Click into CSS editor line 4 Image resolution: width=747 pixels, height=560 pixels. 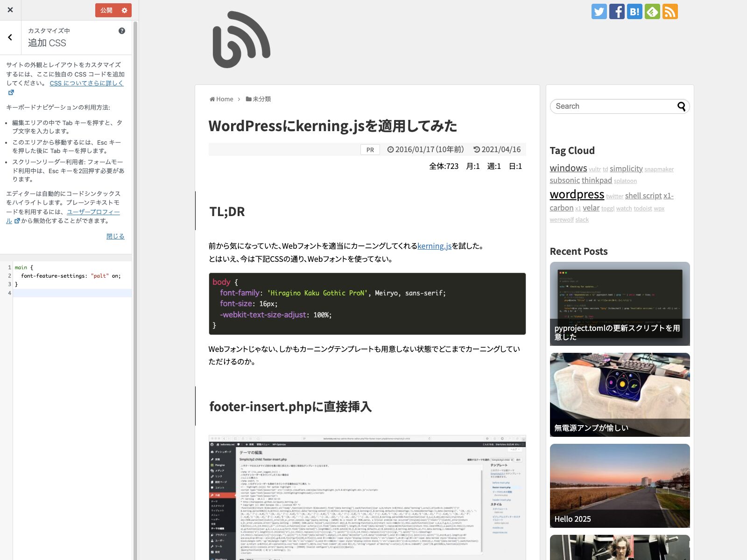(x=72, y=293)
